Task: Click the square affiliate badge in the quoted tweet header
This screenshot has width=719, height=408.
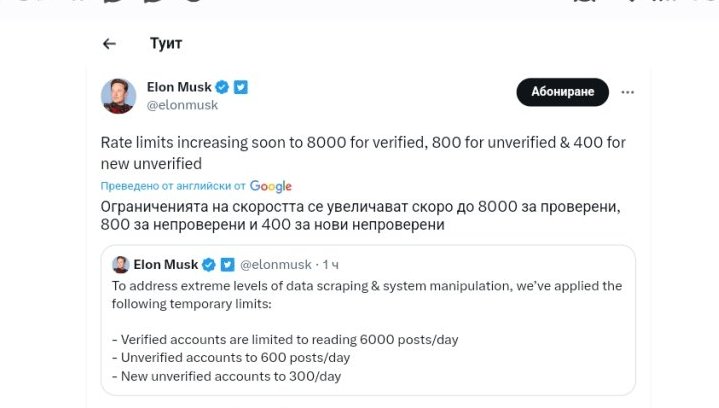Action: point(227,264)
